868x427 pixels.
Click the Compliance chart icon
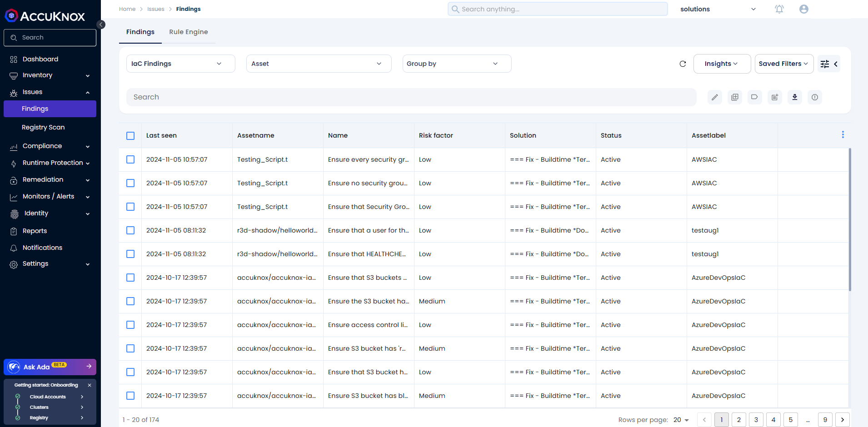(x=14, y=147)
